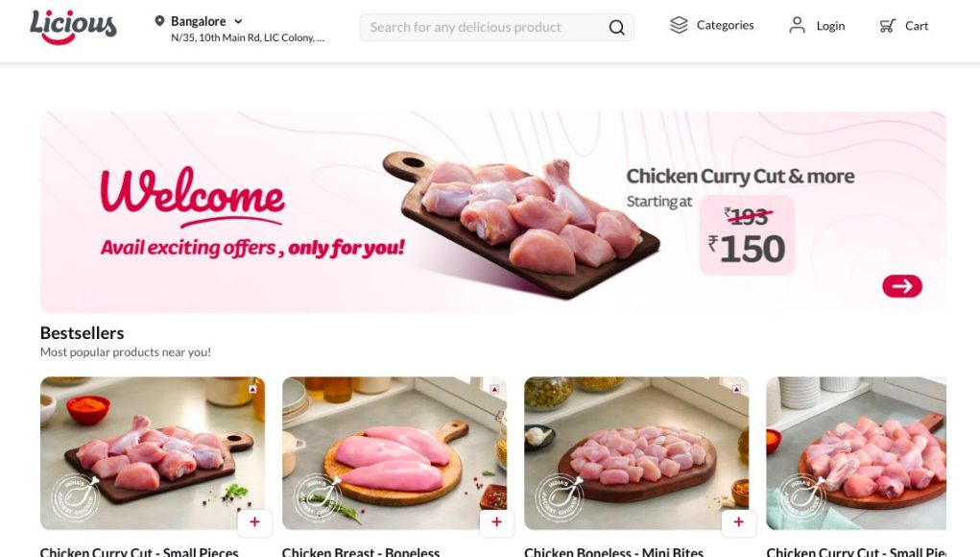Image resolution: width=980 pixels, height=557 pixels.
Task: Open the Chicken Curry Cut welcome offer banner
Action: 493,212
